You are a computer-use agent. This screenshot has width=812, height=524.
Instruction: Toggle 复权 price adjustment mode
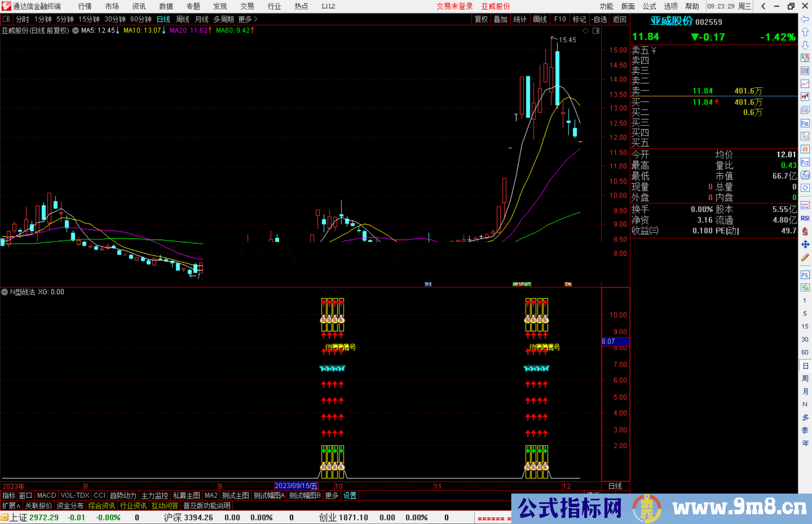pos(482,19)
